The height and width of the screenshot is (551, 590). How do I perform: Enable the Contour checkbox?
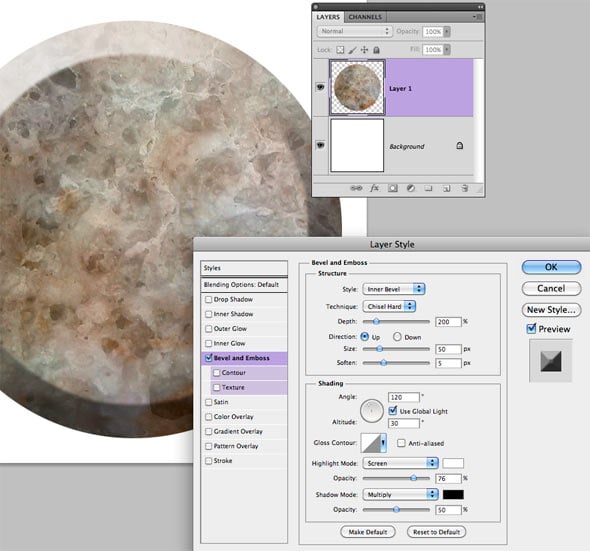pyautogui.click(x=217, y=373)
